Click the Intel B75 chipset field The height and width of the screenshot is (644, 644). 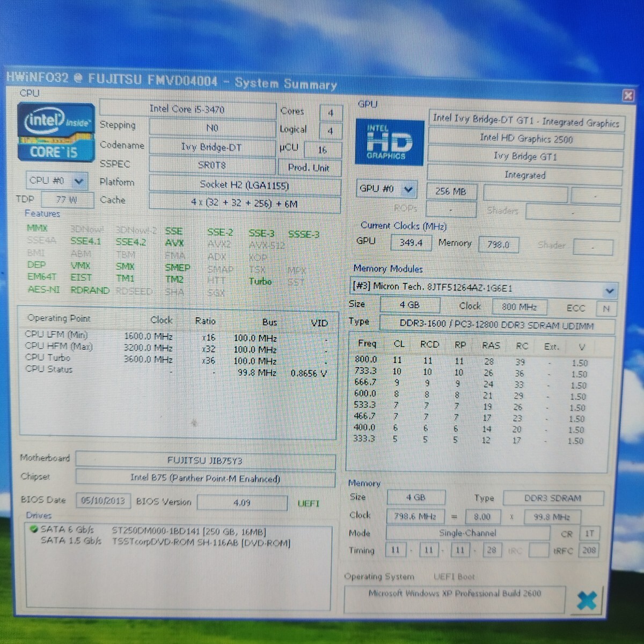click(205, 478)
